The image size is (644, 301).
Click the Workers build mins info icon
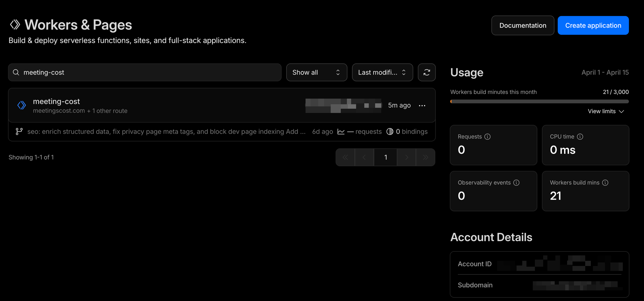(x=605, y=182)
